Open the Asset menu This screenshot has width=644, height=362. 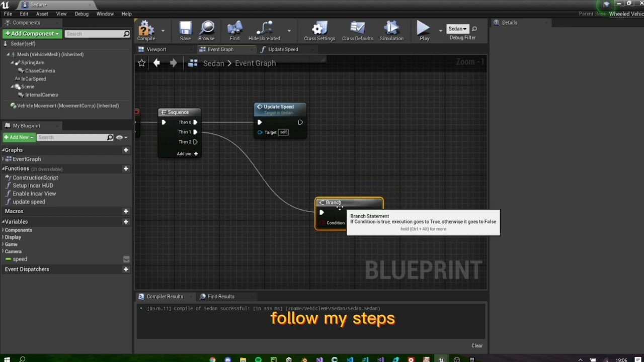pyautogui.click(x=42, y=14)
